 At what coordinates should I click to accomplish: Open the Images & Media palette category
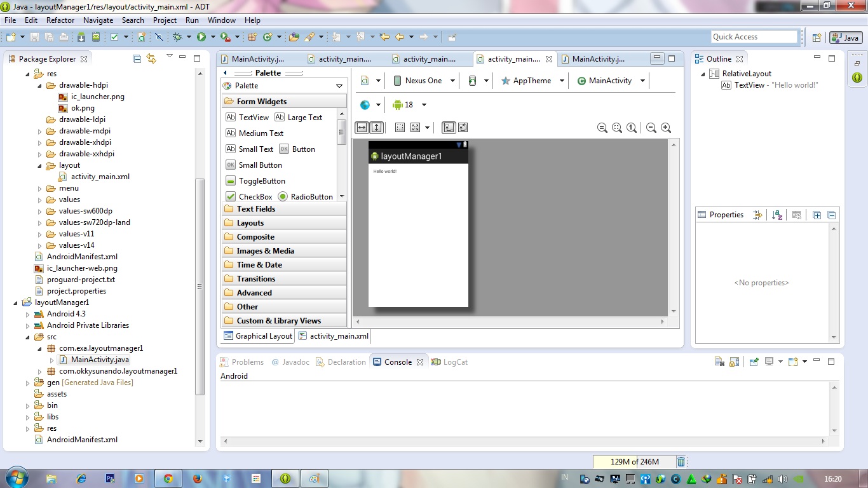(x=284, y=251)
